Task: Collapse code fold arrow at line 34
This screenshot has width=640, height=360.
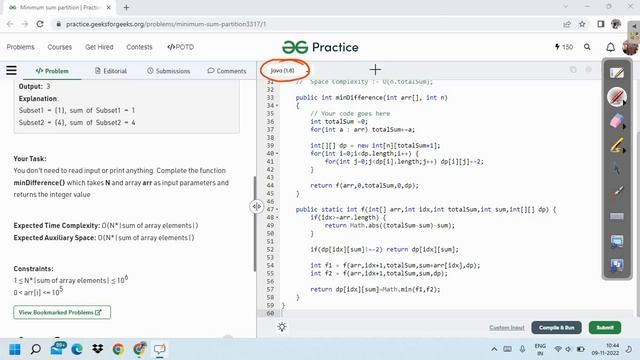Action: pyautogui.click(x=277, y=106)
